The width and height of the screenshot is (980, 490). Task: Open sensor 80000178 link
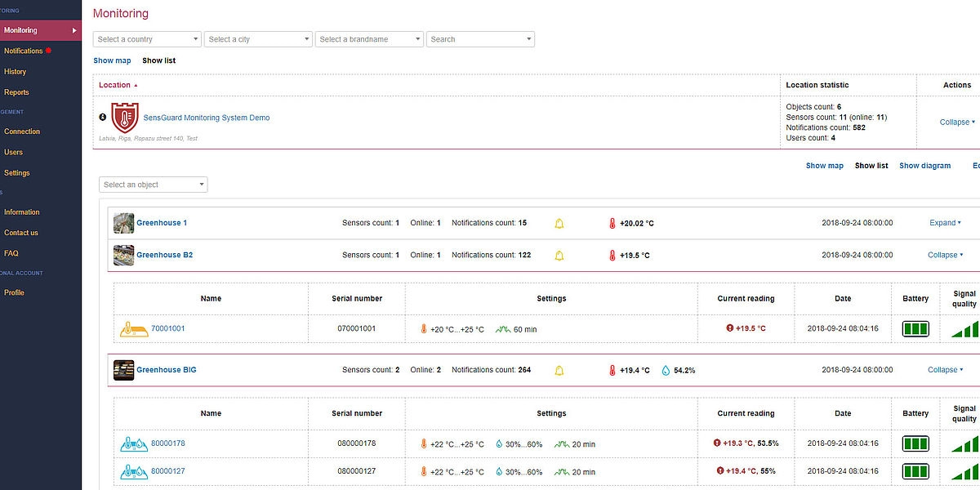(x=168, y=443)
